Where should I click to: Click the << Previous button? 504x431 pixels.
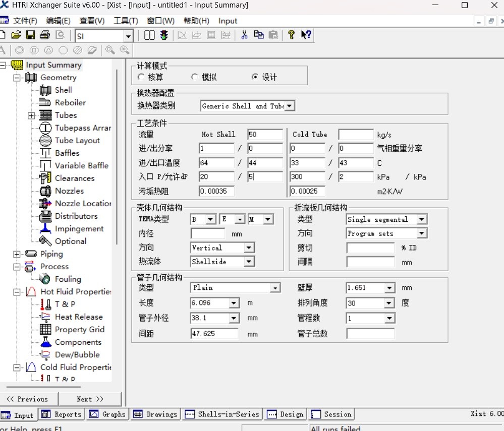(x=27, y=399)
